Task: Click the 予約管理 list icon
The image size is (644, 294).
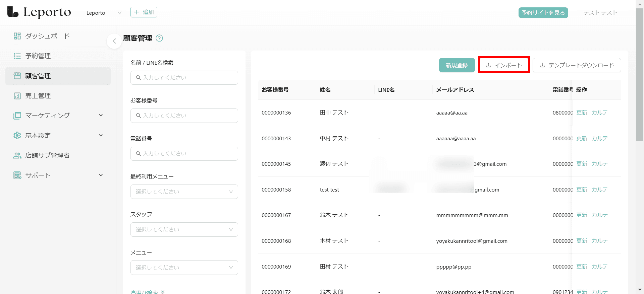Action: (17, 56)
